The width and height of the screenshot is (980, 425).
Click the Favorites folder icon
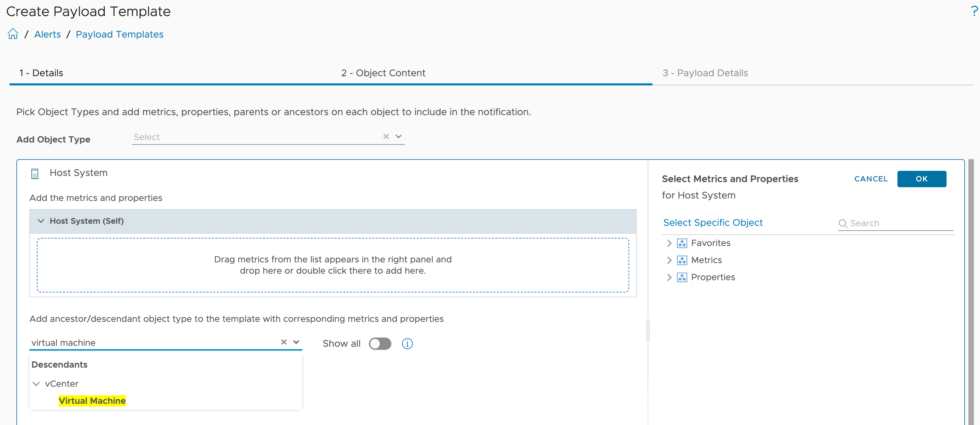[682, 243]
